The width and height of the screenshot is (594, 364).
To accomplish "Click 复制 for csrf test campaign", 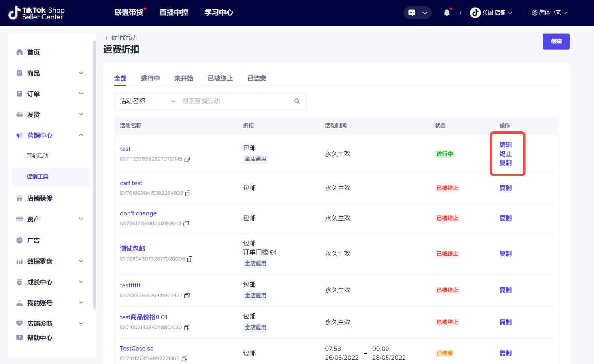I will (x=505, y=188).
